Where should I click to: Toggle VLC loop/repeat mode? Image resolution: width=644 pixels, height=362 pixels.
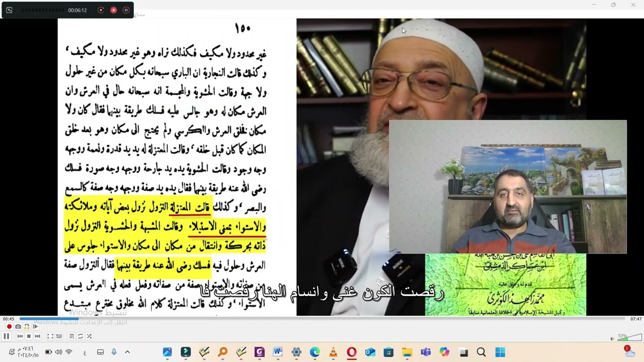(x=80, y=336)
